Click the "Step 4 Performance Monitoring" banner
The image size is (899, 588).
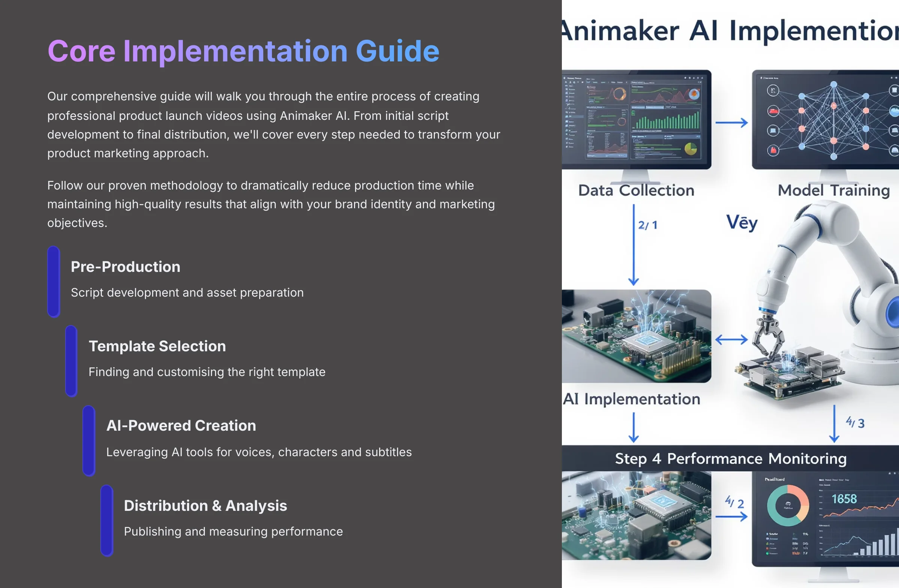pyautogui.click(x=730, y=458)
